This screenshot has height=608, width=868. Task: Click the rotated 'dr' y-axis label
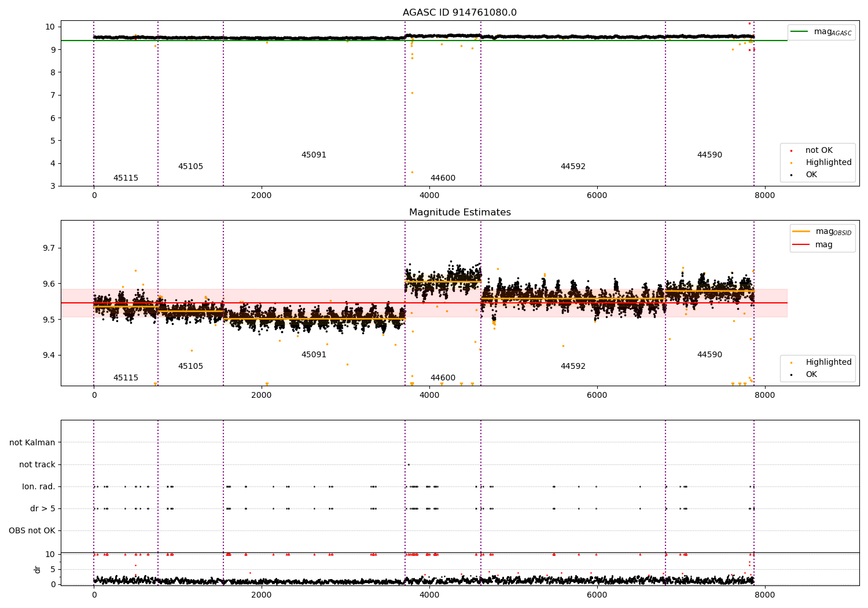(38, 569)
